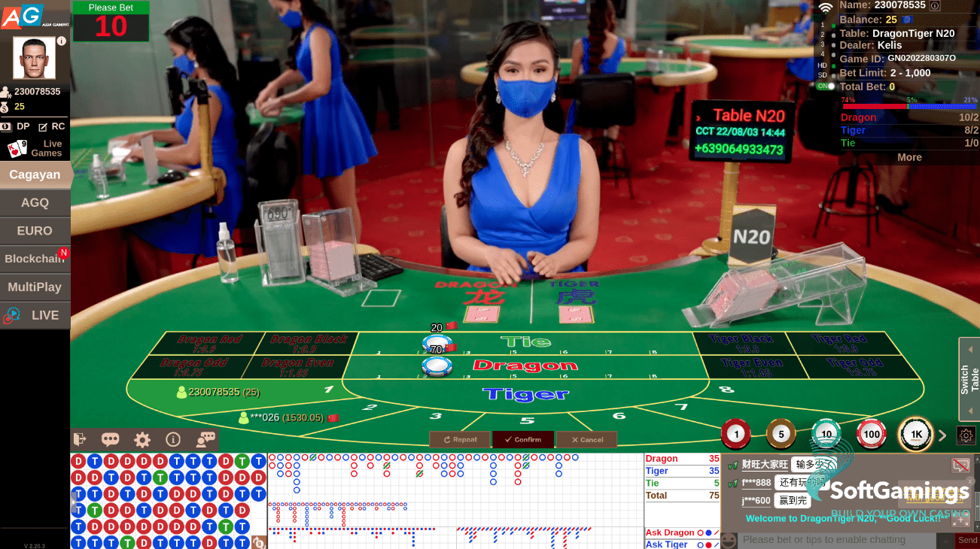Bet on Dragon Red side bet
The image size is (980, 549).
click(210, 343)
